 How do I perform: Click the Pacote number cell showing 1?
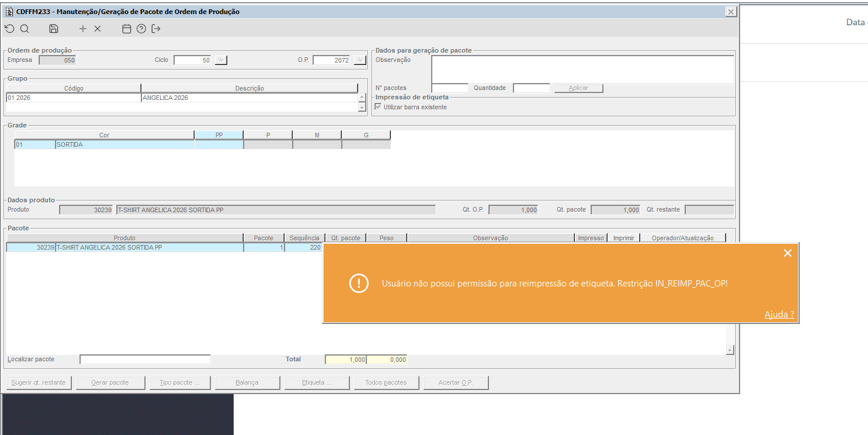click(263, 247)
